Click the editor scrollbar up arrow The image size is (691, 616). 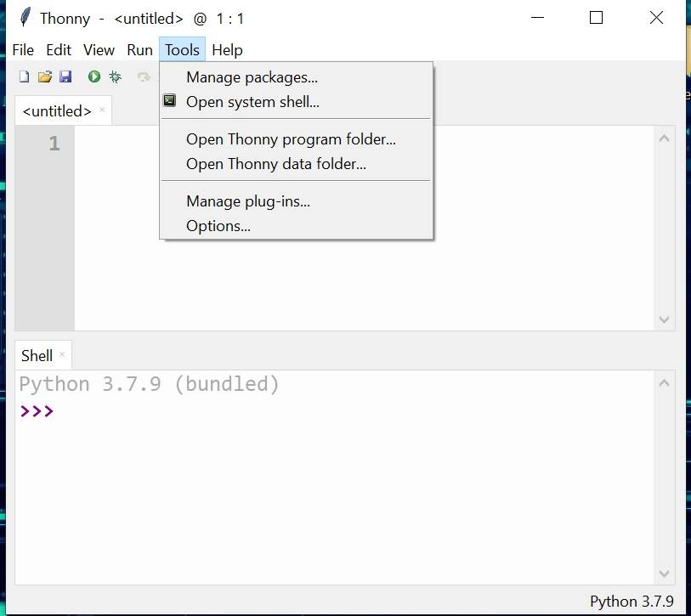tap(664, 138)
